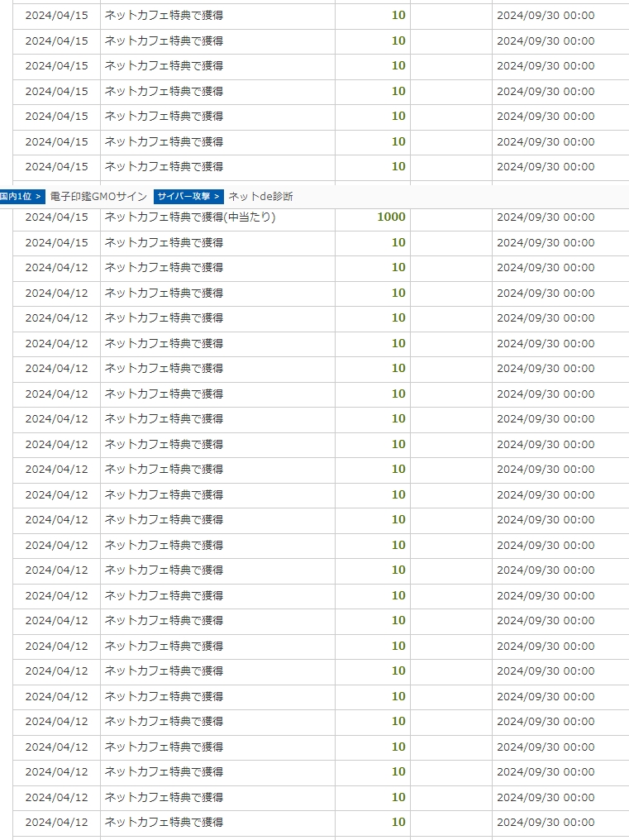Click the points value in the bottommost row
This screenshot has width=629, height=840.
398,822
